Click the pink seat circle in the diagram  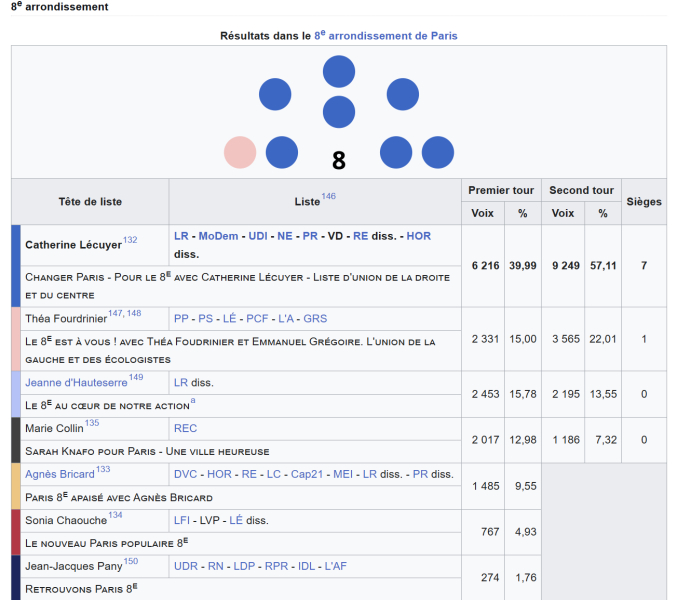240,153
